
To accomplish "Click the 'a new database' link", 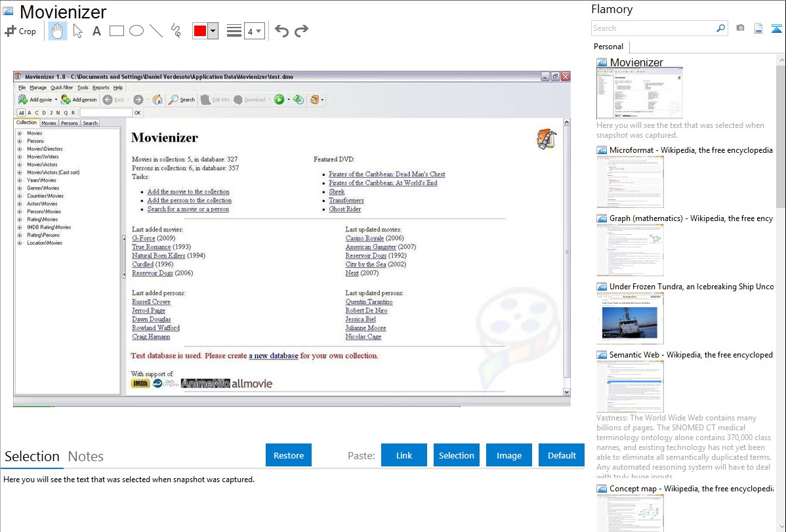I will tap(273, 356).
